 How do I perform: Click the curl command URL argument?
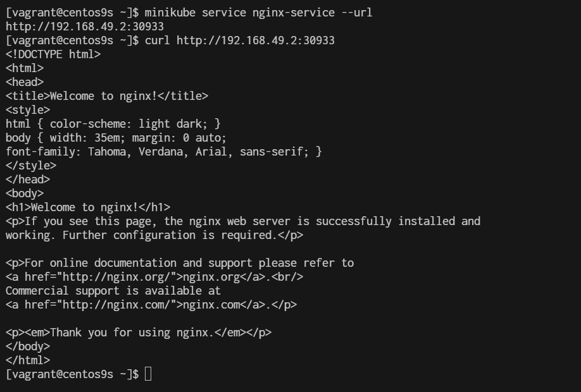coord(256,40)
